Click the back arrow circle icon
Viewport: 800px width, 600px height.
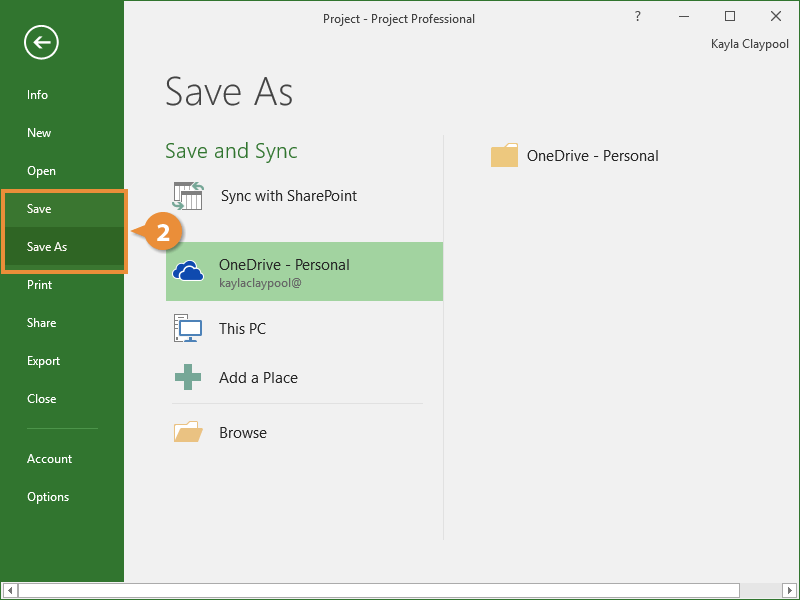pyautogui.click(x=43, y=42)
